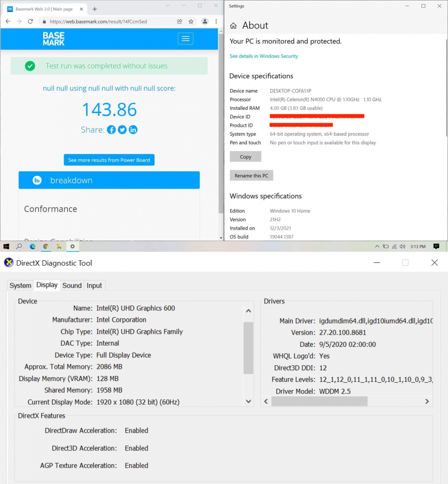Switch to the Sound tab
Viewport: 448px width, 484px height.
pyautogui.click(x=72, y=285)
